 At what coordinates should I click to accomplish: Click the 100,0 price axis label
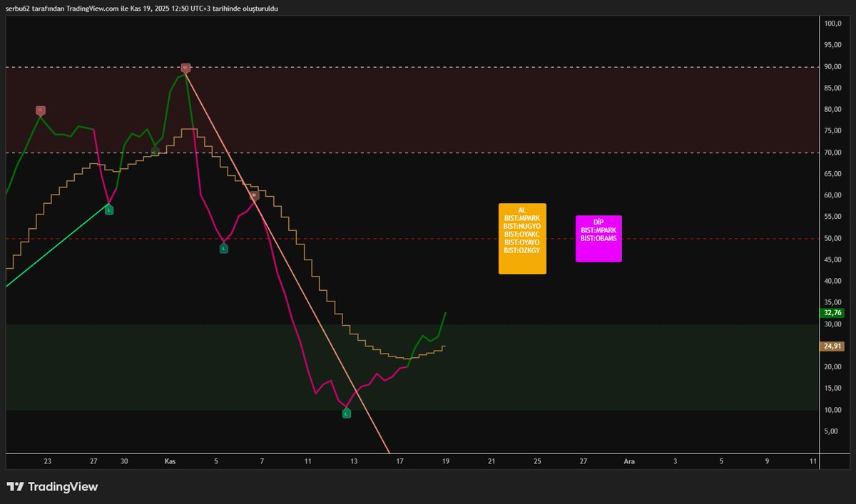pos(833,24)
